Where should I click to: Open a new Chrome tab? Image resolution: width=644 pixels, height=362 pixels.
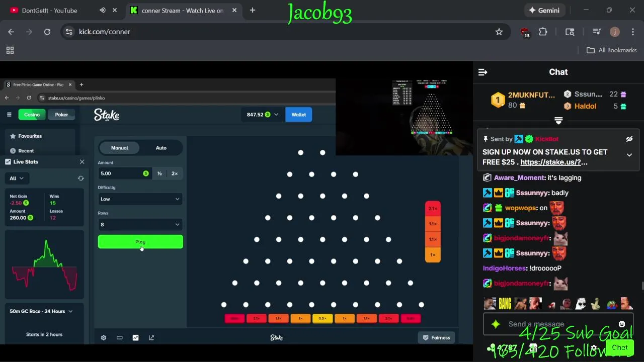(253, 10)
